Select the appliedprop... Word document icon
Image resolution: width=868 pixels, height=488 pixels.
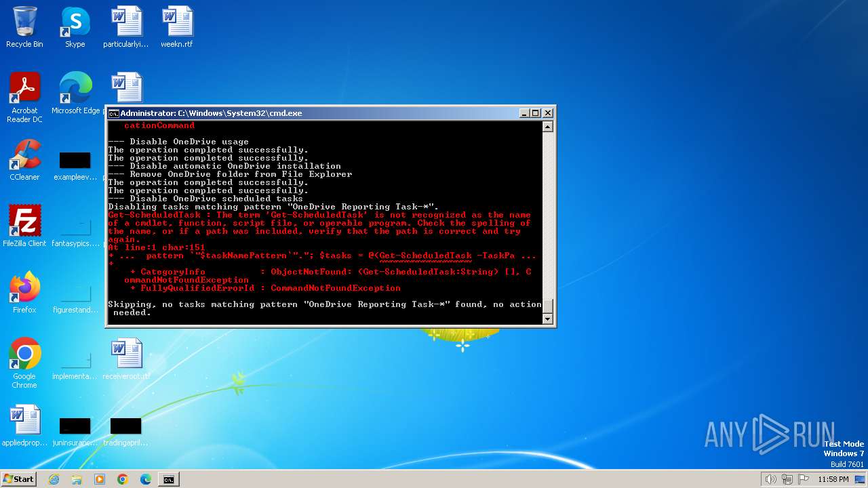24,426
